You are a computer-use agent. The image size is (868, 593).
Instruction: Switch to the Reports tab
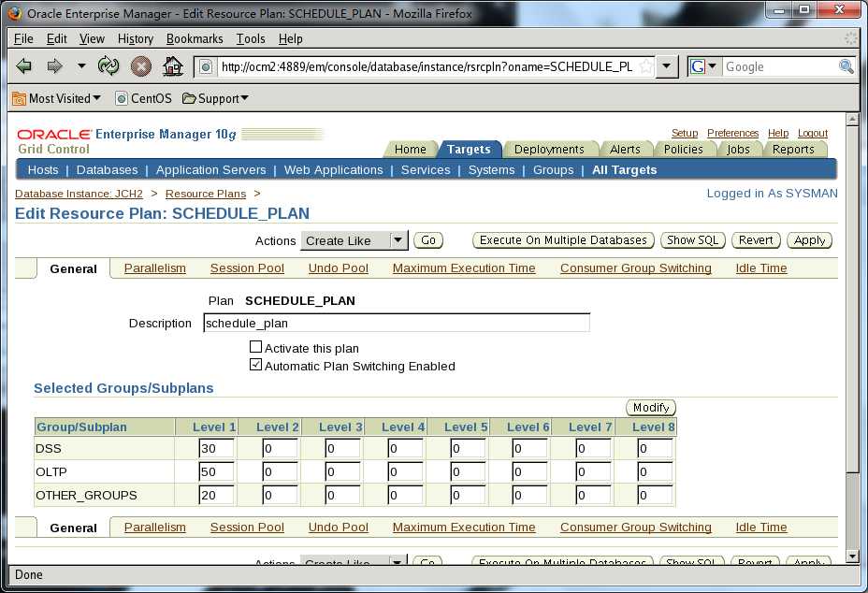[793, 150]
